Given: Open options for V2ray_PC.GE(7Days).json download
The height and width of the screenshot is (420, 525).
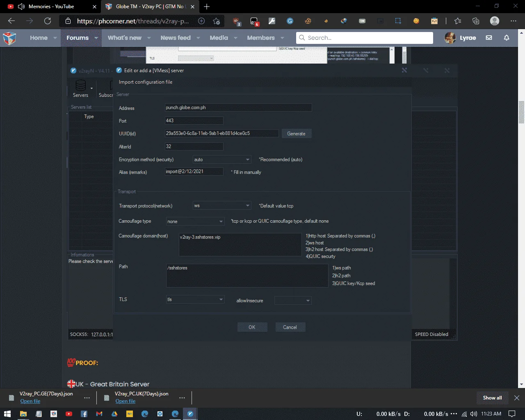Looking at the screenshot, I should click(x=87, y=398).
